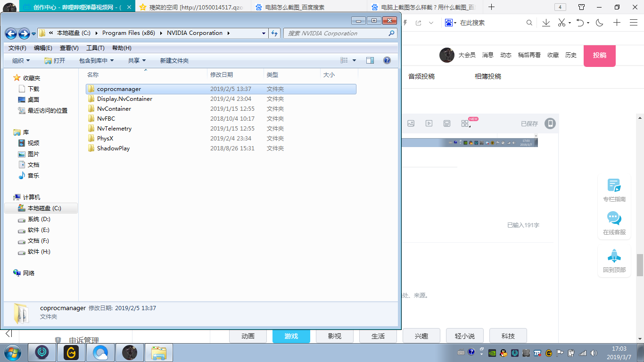Open 桌面 in the favorites sidebar
The height and width of the screenshot is (362, 644).
tap(33, 99)
